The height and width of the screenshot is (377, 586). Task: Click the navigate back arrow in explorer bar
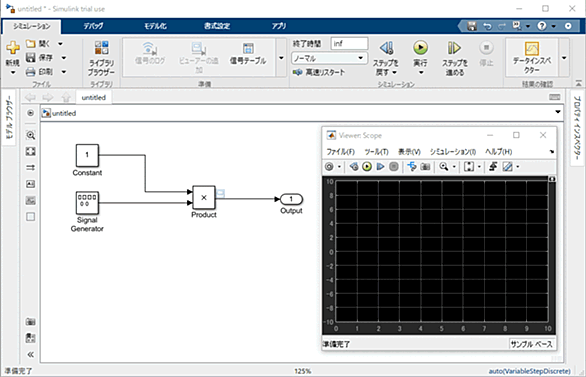pyautogui.click(x=31, y=98)
